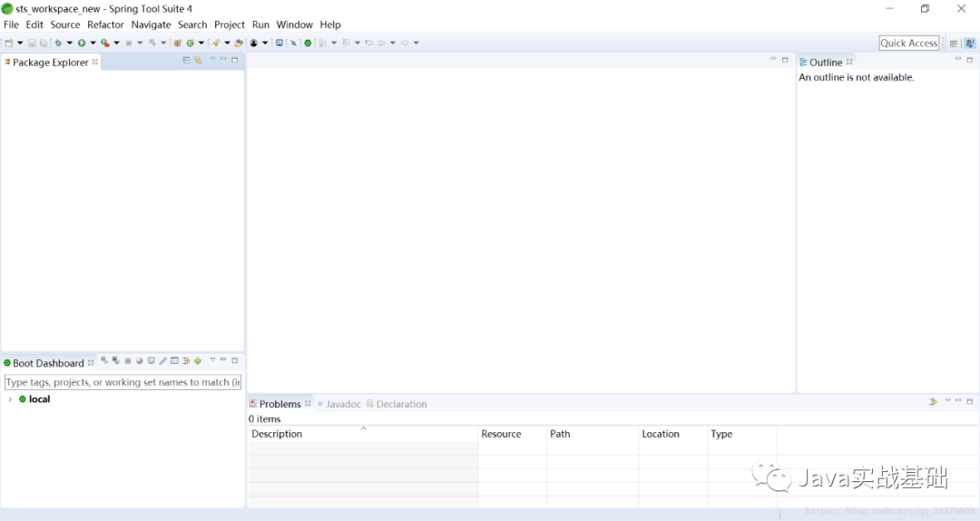Open the Refactor menu
The image size is (980, 521).
click(105, 25)
